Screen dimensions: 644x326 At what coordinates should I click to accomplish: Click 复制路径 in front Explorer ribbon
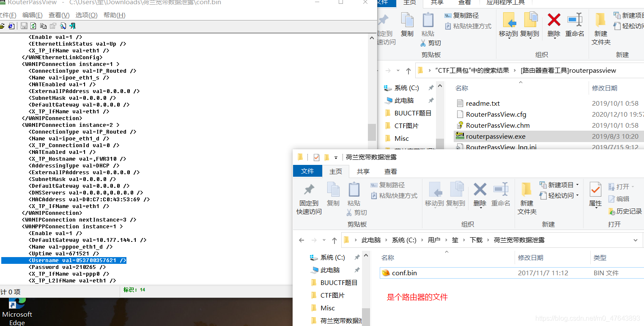point(388,185)
